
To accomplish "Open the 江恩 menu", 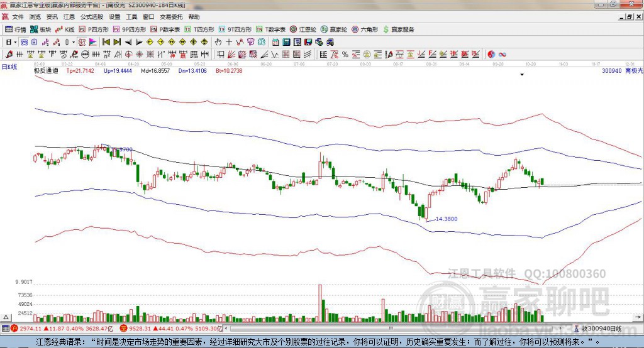I will click(x=69, y=17).
